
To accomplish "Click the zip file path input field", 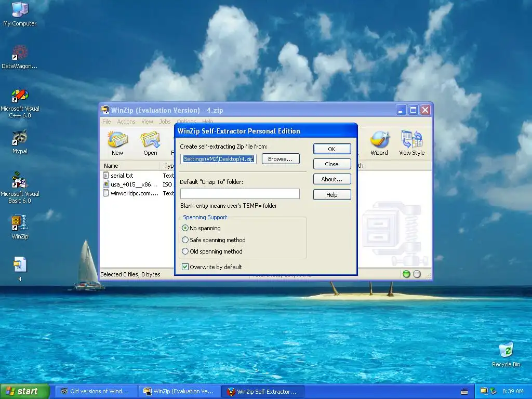I will coord(219,159).
